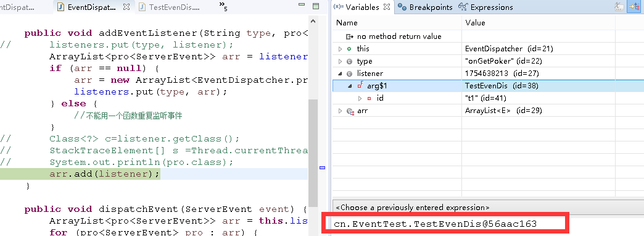Collapse the 'arg$1' field node

pyautogui.click(x=350, y=86)
